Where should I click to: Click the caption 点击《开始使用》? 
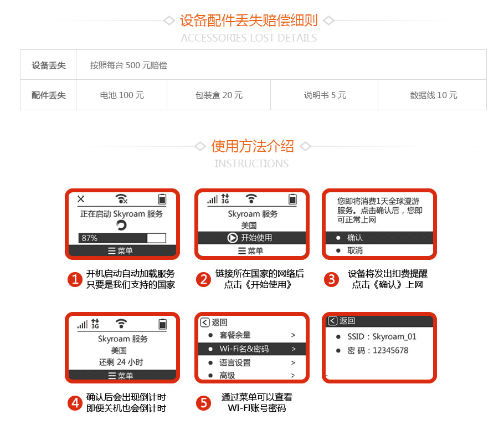point(258,285)
